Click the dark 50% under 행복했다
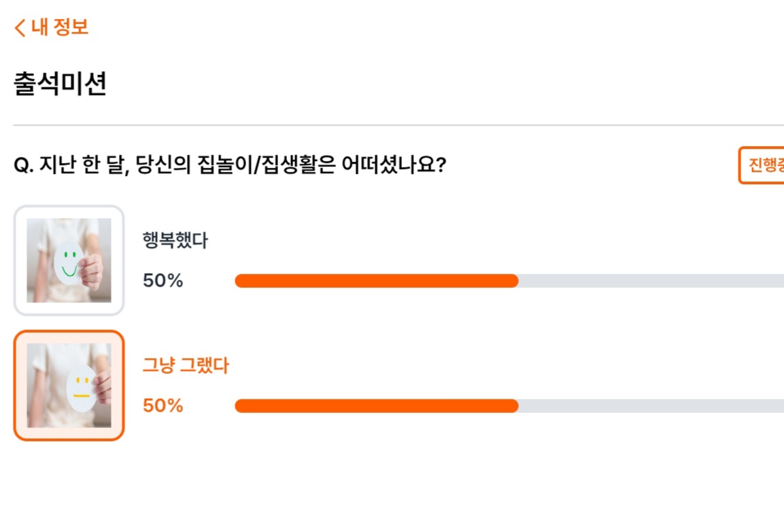This screenshot has width=784, height=532. 163,281
